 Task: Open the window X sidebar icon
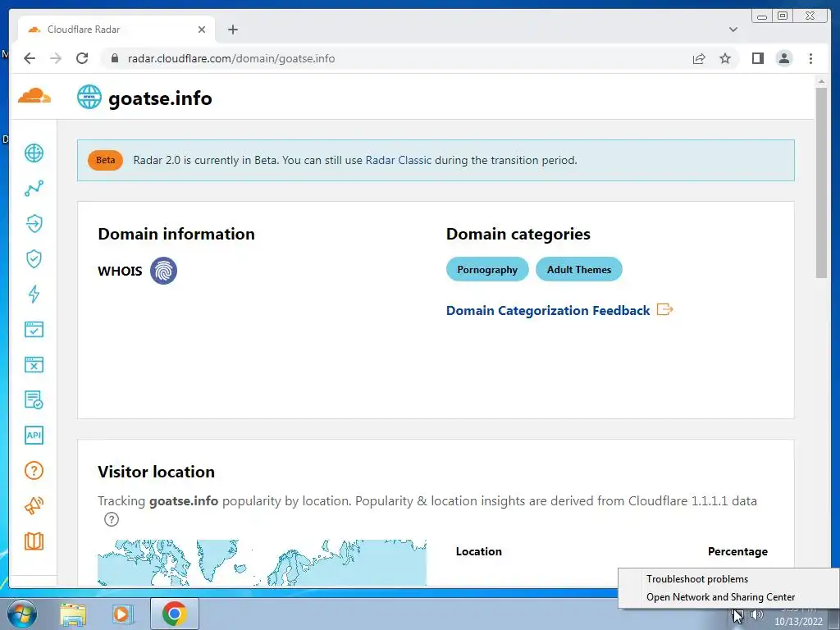click(x=34, y=365)
